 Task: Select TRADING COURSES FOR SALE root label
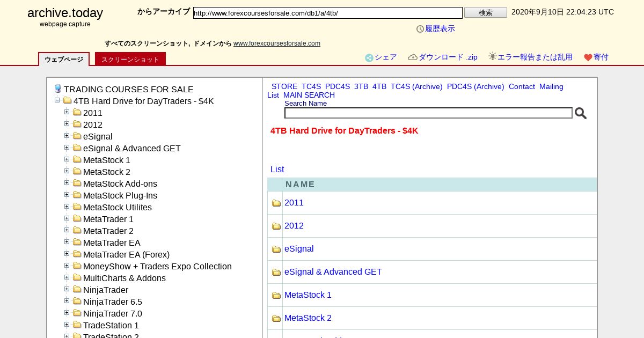[129, 90]
